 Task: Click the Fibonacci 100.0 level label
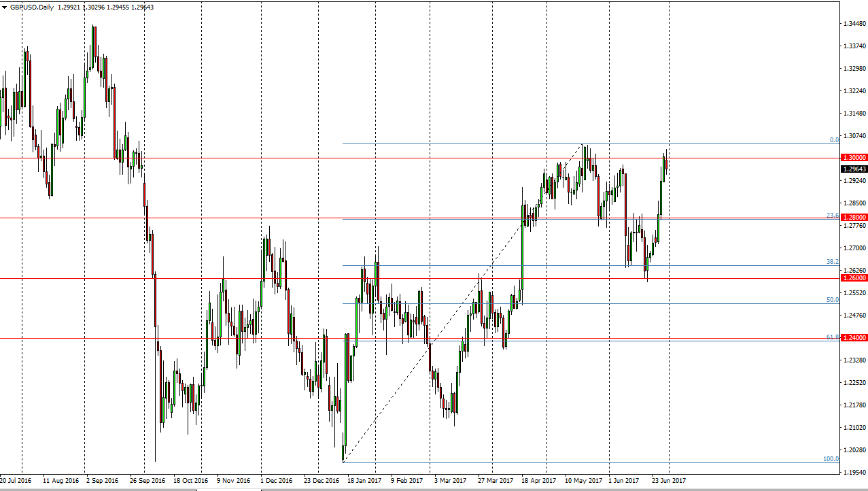pyautogui.click(x=831, y=459)
